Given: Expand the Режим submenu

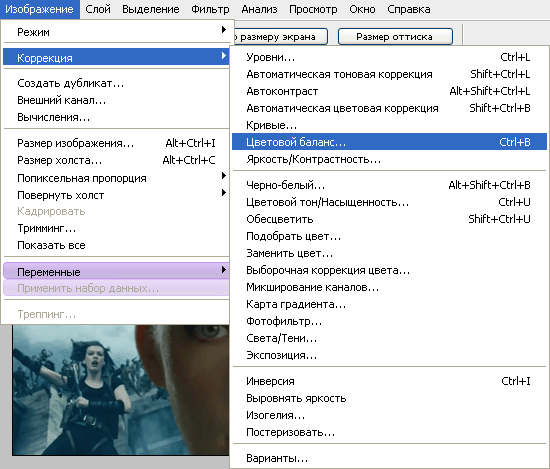Looking at the screenshot, I should point(116,32).
